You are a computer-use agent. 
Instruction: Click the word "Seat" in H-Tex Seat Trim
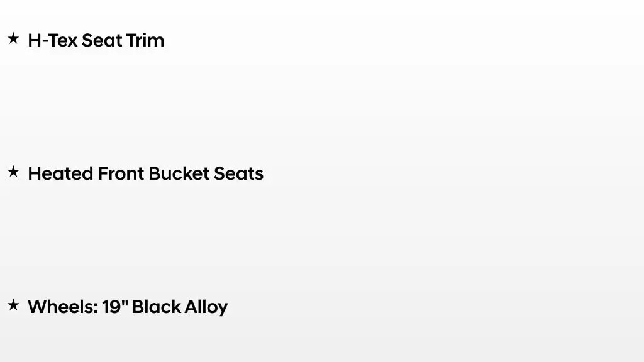(x=102, y=40)
